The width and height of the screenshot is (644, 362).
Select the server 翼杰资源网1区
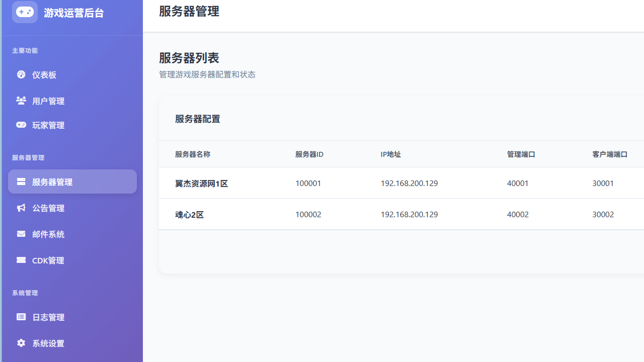[201, 183]
